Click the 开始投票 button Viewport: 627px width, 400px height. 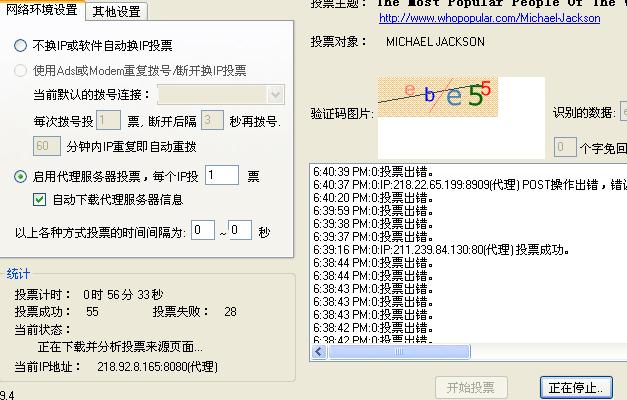coord(471,387)
